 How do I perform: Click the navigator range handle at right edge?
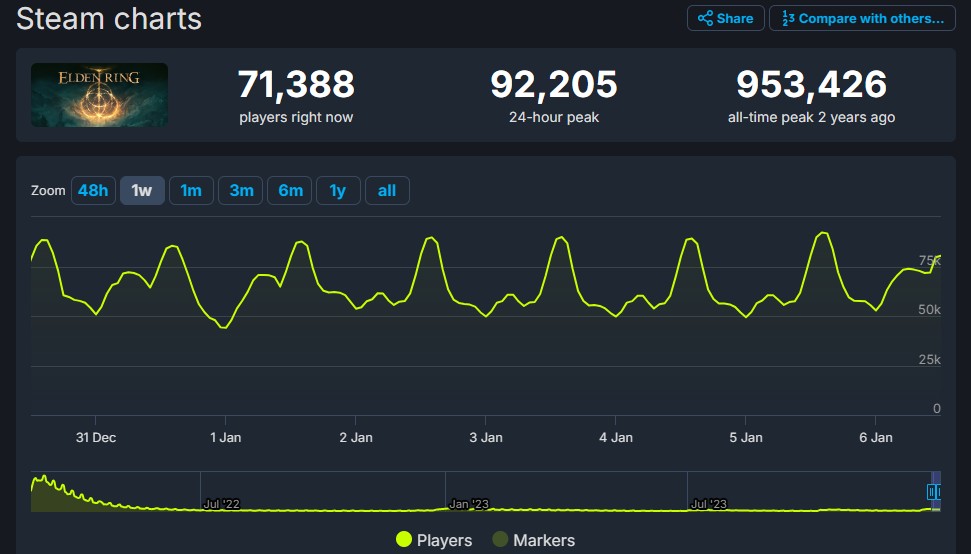click(934, 492)
